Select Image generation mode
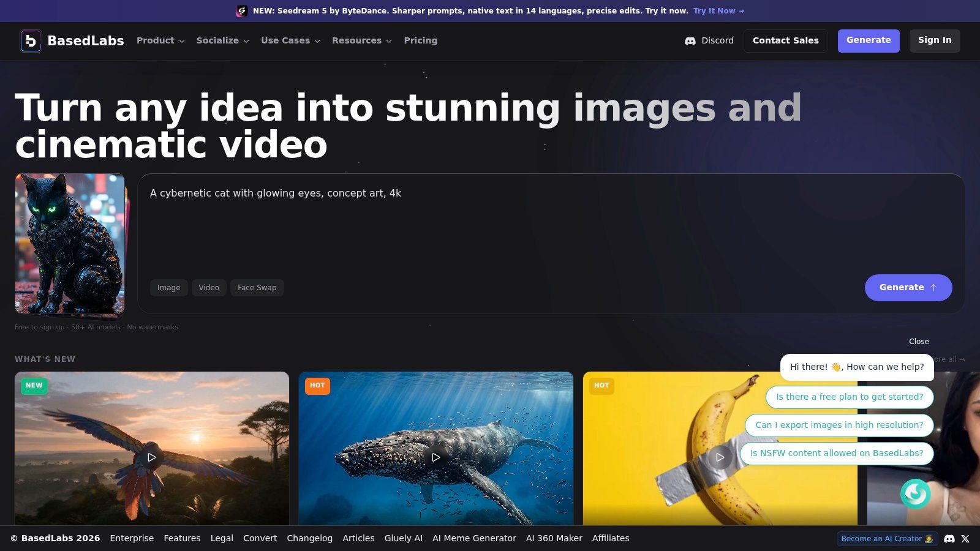This screenshot has height=551, width=980. tap(168, 288)
